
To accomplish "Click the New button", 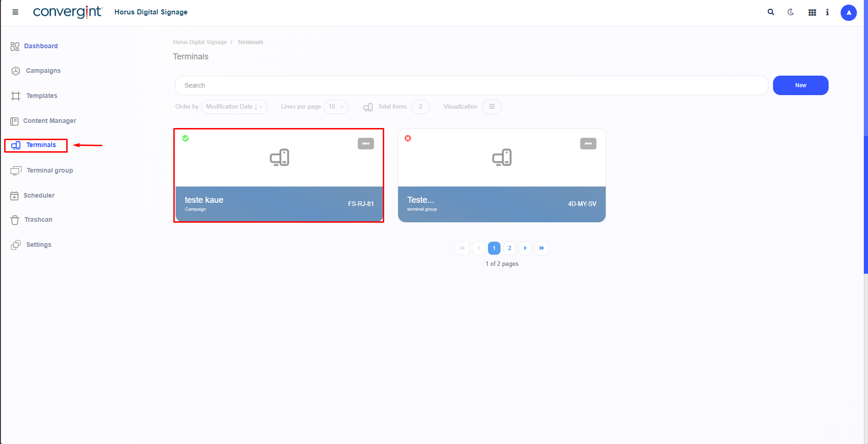I will tap(800, 85).
